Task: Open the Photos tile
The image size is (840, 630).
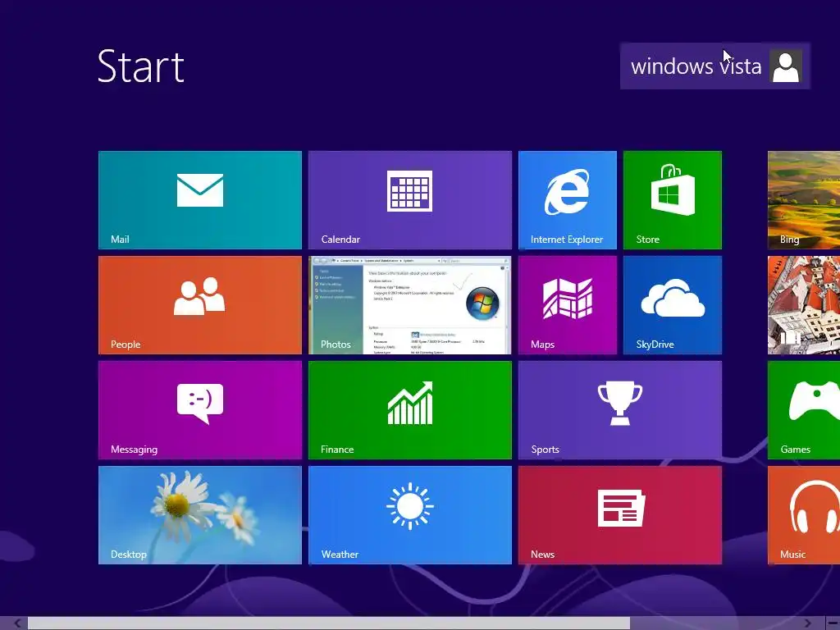Action: (x=410, y=305)
